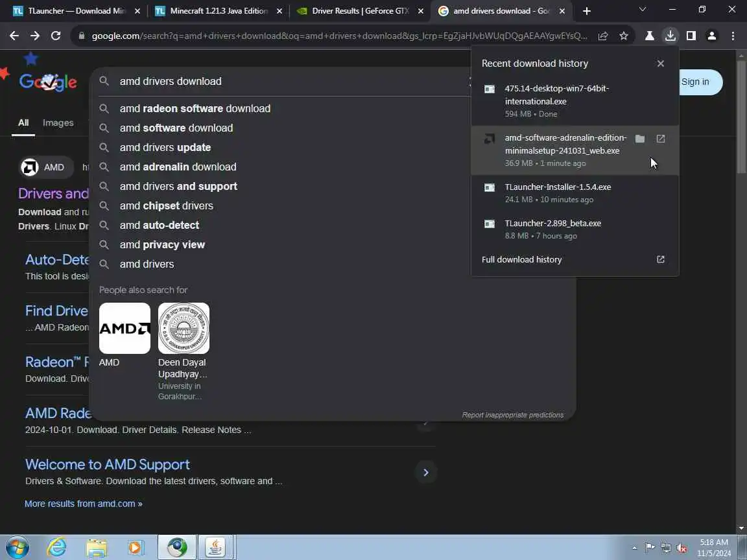
Task: Open the side panel icon
Action: pyautogui.click(x=691, y=36)
